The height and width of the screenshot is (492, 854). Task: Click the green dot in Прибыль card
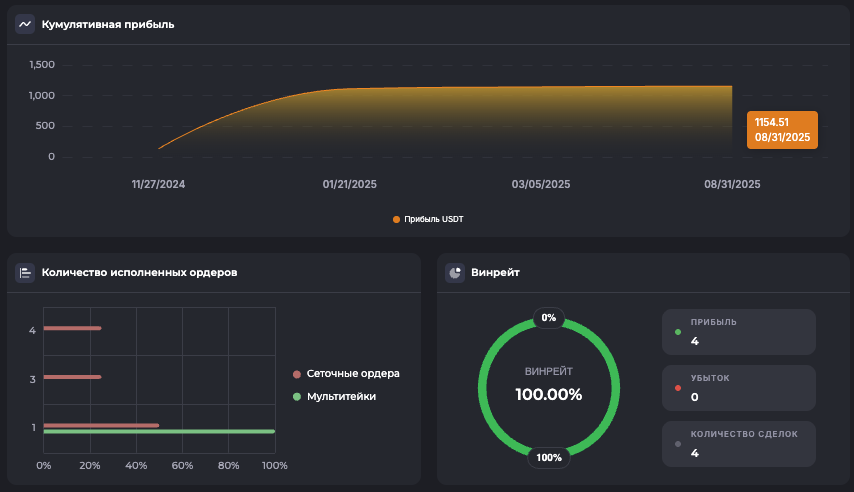coord(678,331)
